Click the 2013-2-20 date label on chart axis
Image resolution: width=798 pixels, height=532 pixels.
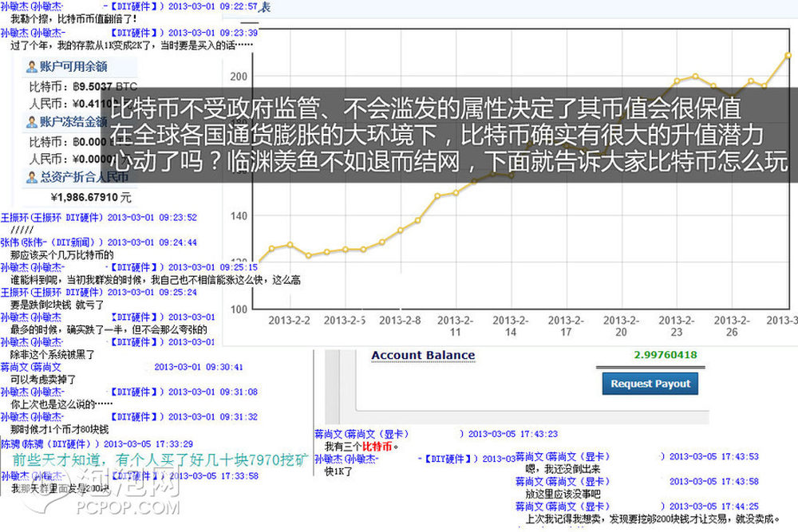(x=621, y=326)
